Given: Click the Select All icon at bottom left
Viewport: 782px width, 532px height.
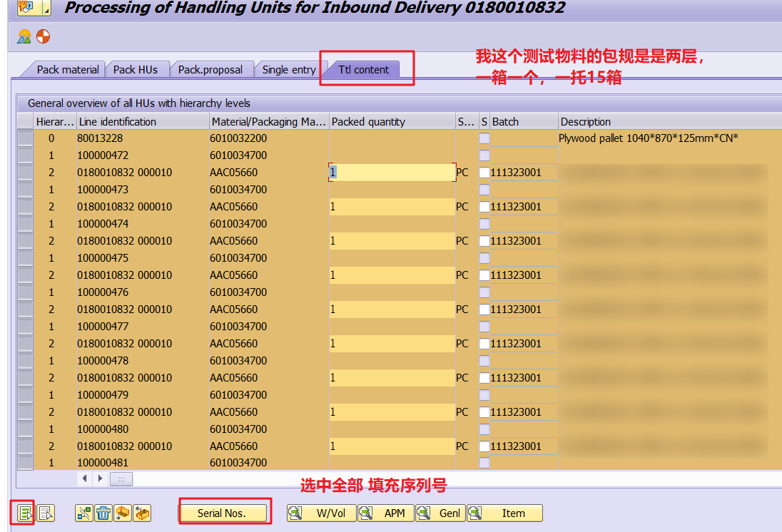Looking at the screenshot, I should point(24,512).
